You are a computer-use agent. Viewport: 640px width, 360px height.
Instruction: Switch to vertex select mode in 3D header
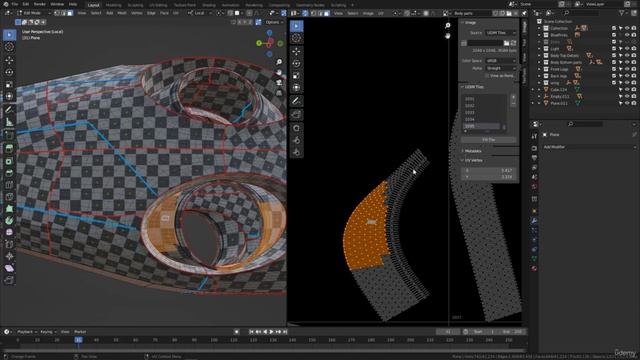(x=57, y=13)
